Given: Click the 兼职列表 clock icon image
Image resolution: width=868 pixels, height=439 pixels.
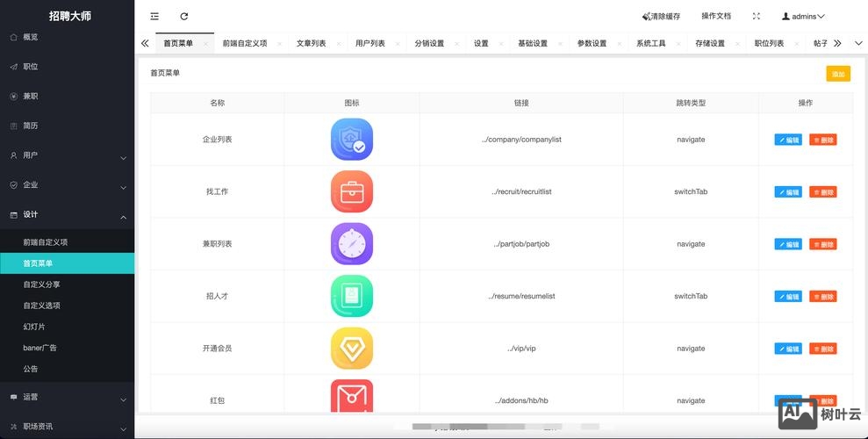Looking at the screenshot, I should (352, 244).
